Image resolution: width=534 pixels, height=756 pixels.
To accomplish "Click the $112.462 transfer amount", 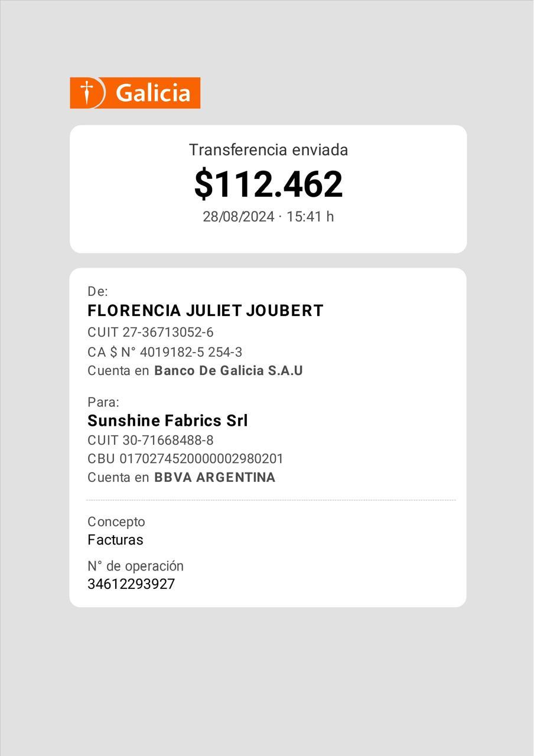I will pos(268,184).
